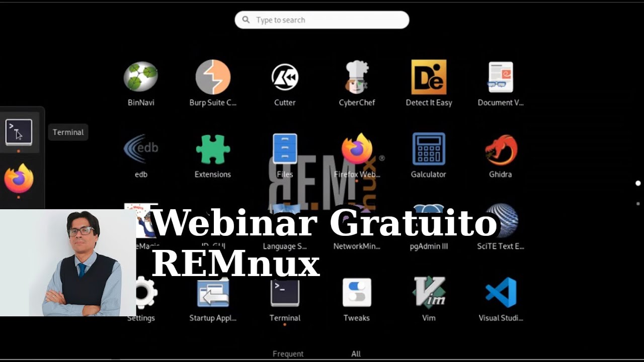The height and width of the screenshot is (362, 644).
Task: Open NetworkMiner
Action: click(357, 246)
